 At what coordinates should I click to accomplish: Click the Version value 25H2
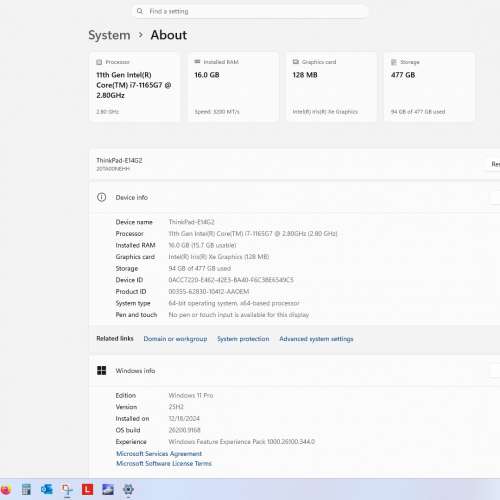pyautogui.click(x=176, y=407)
